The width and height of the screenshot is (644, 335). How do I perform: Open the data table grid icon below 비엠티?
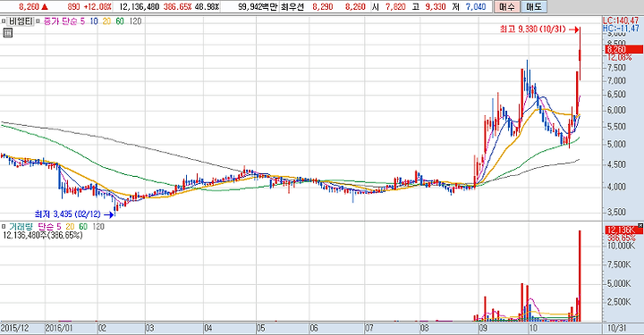pyautogui.click(x=7, y=33)
